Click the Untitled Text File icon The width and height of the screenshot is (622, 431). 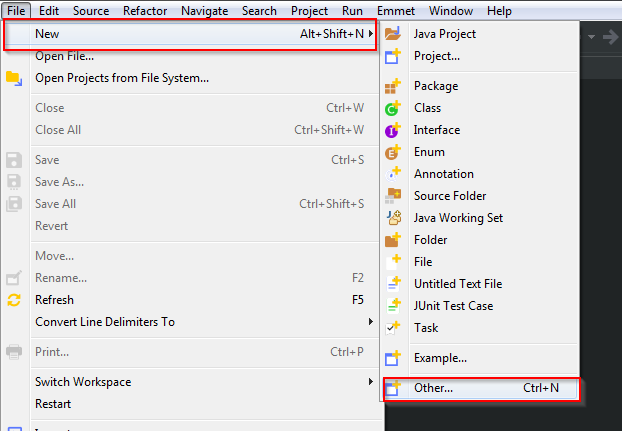(x=393, y=284)
